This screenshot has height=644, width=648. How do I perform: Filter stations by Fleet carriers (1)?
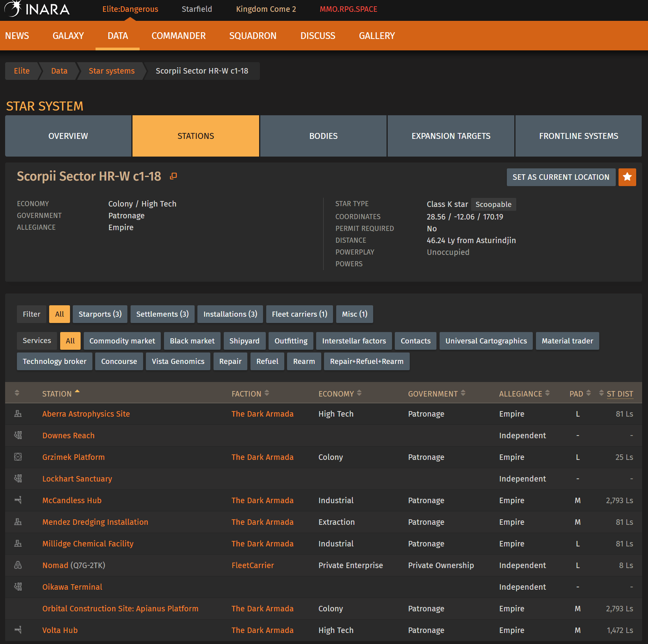pos(299,314)
